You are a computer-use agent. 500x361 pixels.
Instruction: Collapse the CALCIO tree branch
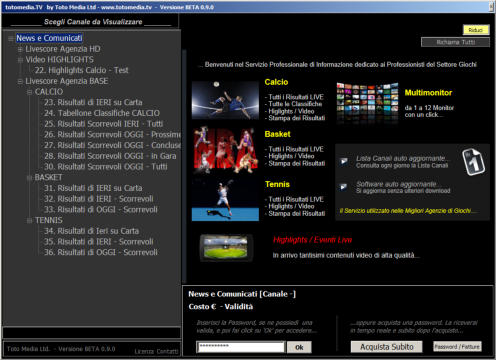point(30,92)
